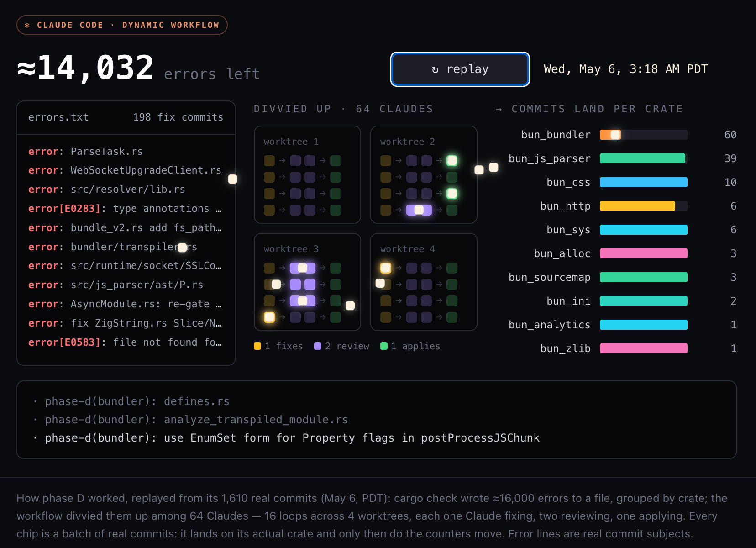
Task: Click the AsyncModule.rs re-gate error line
Action: (125, 304)
